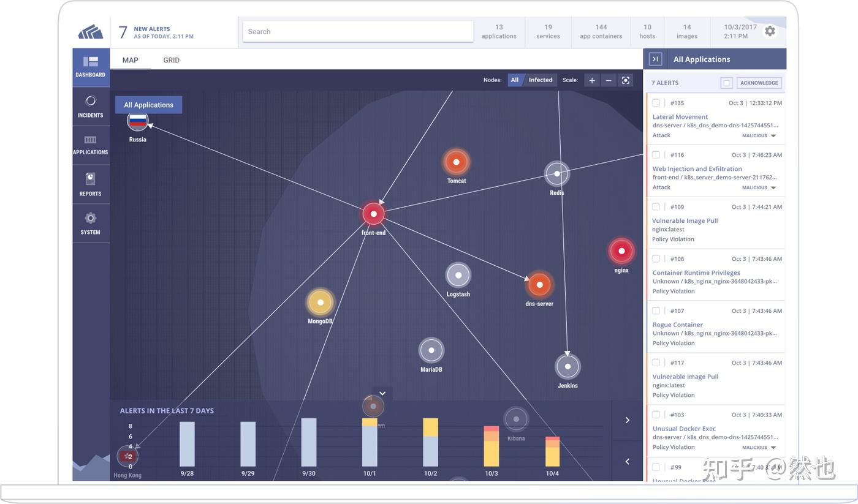
Task: Select the Logstash node on map
Action: [458, 275]
